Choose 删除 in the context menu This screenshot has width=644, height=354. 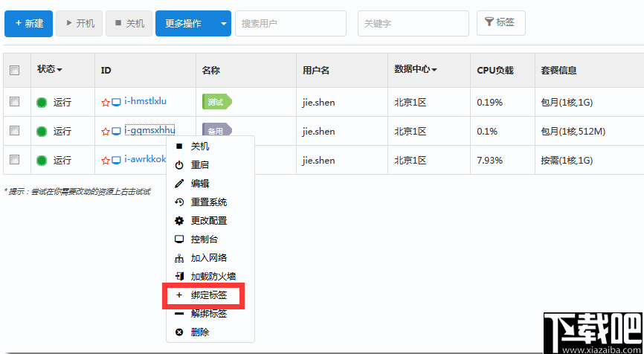pyautogui.click(x=210, y=332)
